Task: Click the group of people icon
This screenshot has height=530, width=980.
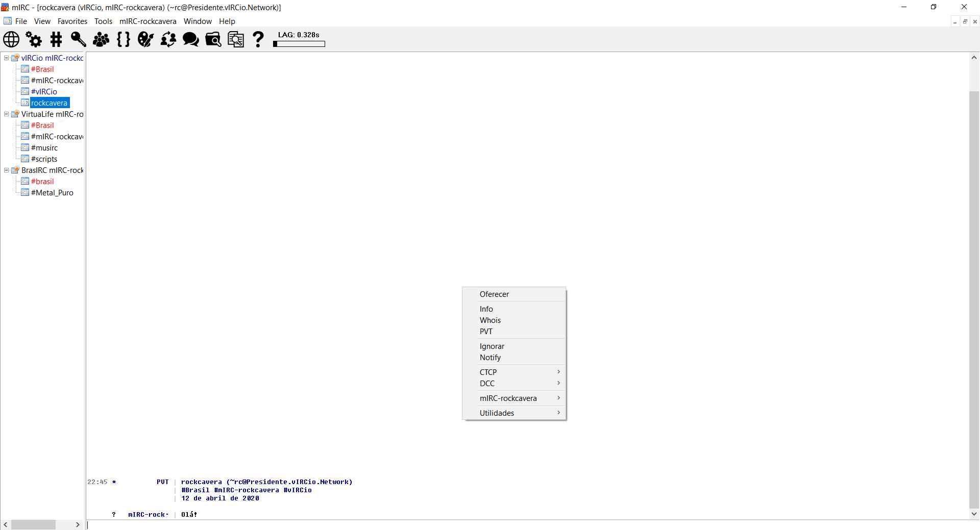Action: (x=101, y=39)
